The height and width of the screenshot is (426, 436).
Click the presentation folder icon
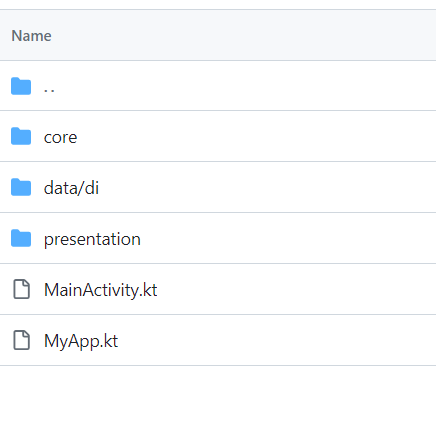tap(21, 238)
